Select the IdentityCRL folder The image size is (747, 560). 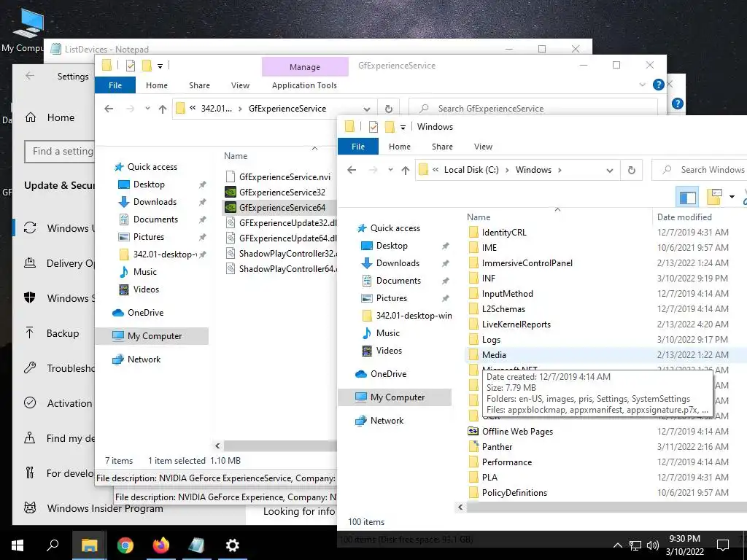pyautogui.click(x=504, y=233)
